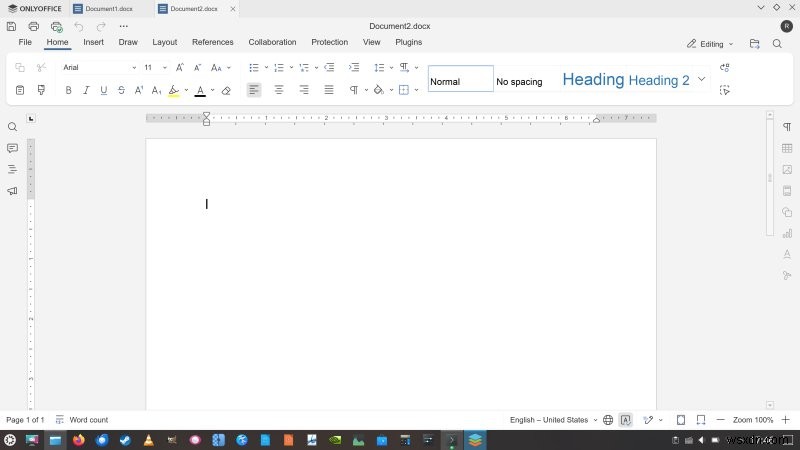Viewport: 800px width, 450px height.
Task: Click the Paste clipboard icon
Action: [x=20, y=90]
